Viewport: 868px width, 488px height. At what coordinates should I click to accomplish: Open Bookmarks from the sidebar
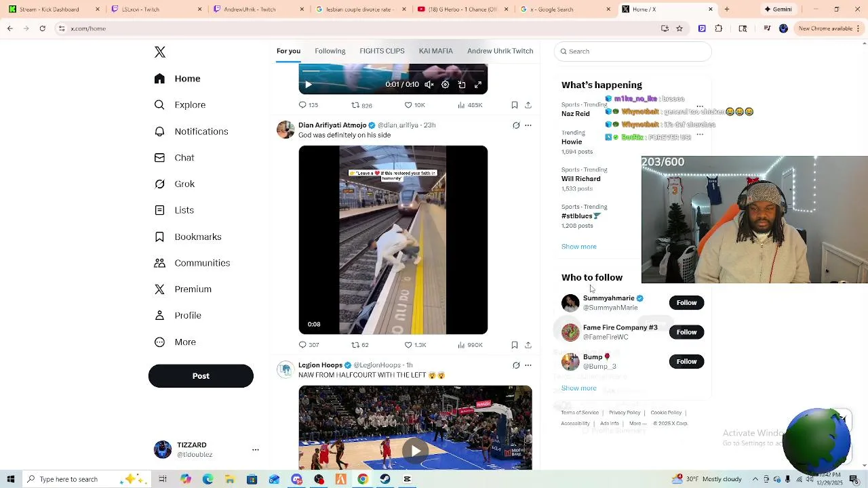(188, 237)
